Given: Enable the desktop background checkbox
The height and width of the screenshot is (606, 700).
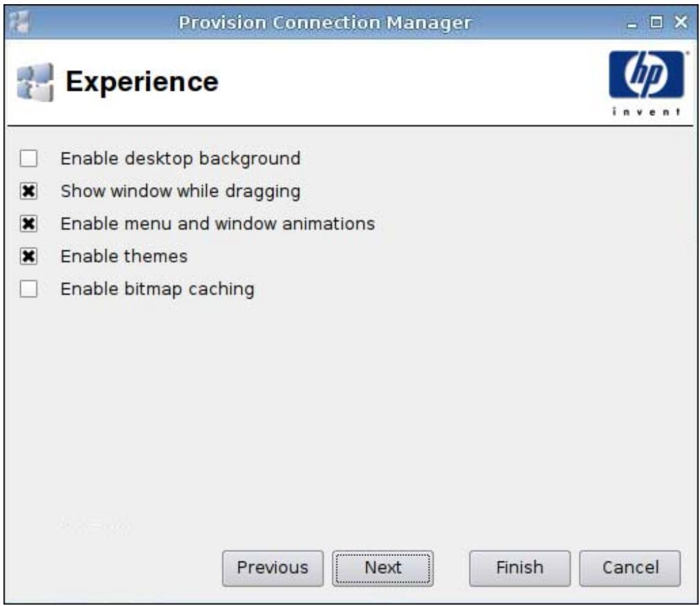Looking at the screenshot, I should point(28,158).
